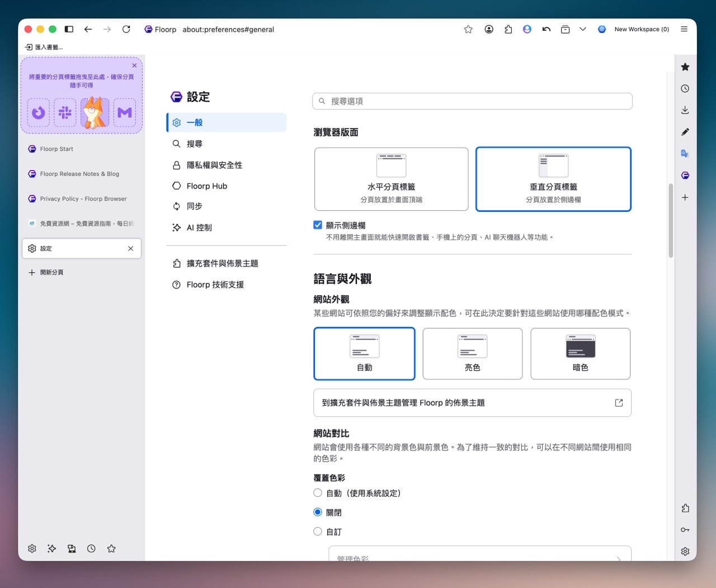Open the purple M pinned tab icon
The width and height of the screenshot is (716, 588).
(125, 113)
